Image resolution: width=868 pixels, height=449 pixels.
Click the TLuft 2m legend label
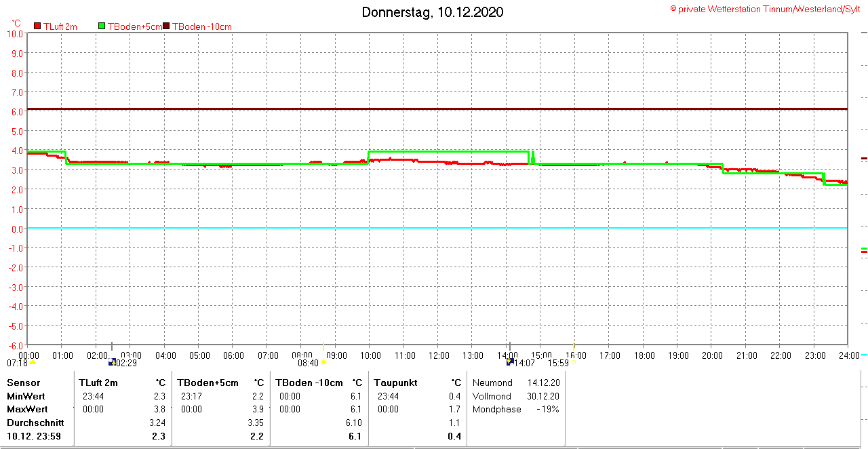coord(60,26)
